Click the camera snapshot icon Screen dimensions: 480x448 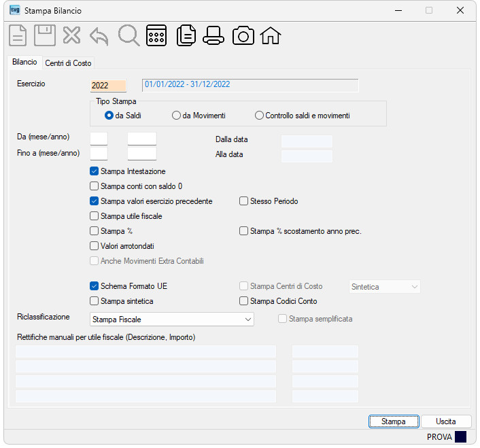(243, 35)
